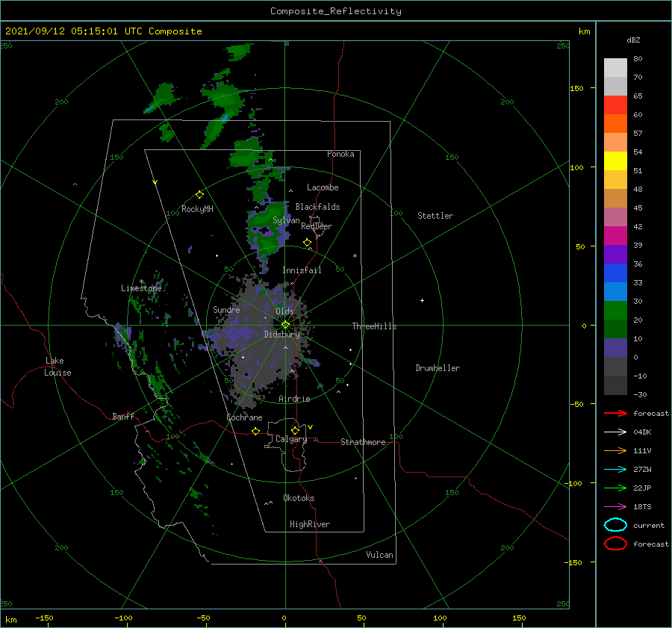The height and width of the screenshot is (628, 672).
Task: Click the 18TS legend label
Action: (642, 507)
